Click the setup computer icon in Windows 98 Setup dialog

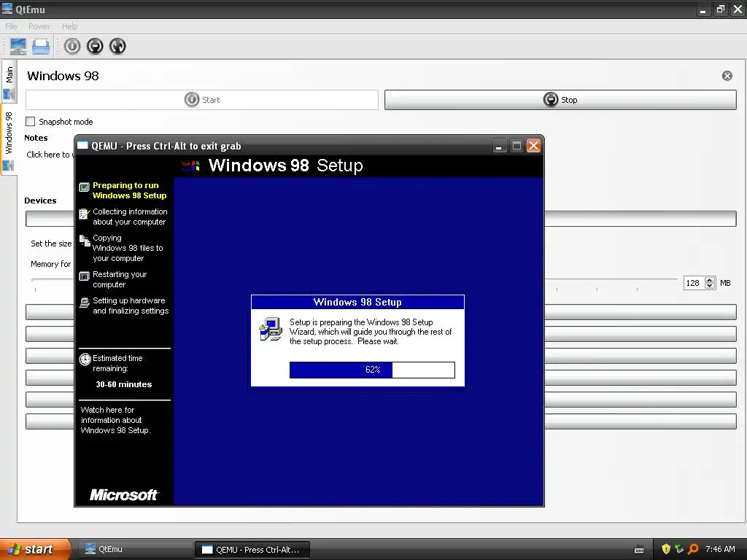pyautogui.click(x=271, y=329)
